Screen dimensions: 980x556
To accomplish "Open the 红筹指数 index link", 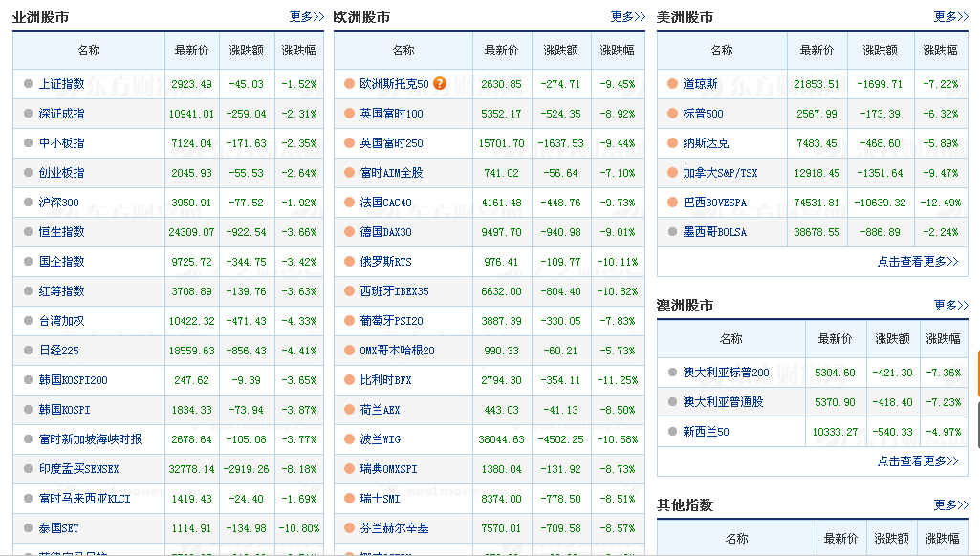I will [62, 291].
